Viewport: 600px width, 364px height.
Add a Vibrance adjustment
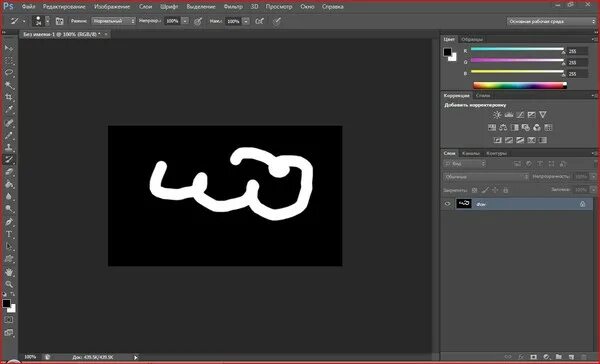pos(543,114)
